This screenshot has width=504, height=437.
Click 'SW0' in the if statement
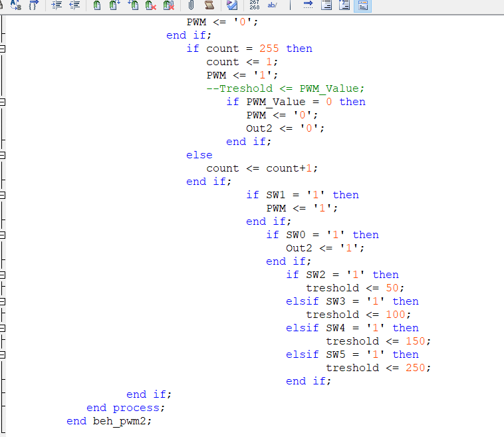tap(295, 235)
